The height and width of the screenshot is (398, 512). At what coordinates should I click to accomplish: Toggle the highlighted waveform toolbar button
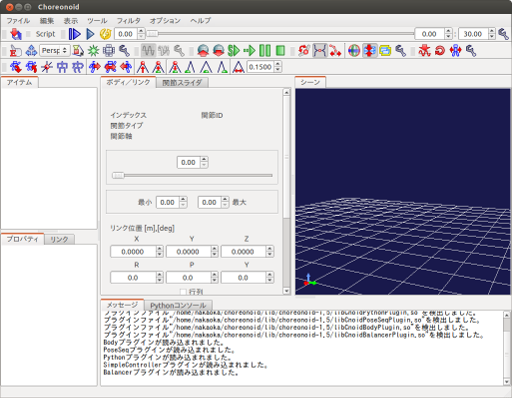148,51
